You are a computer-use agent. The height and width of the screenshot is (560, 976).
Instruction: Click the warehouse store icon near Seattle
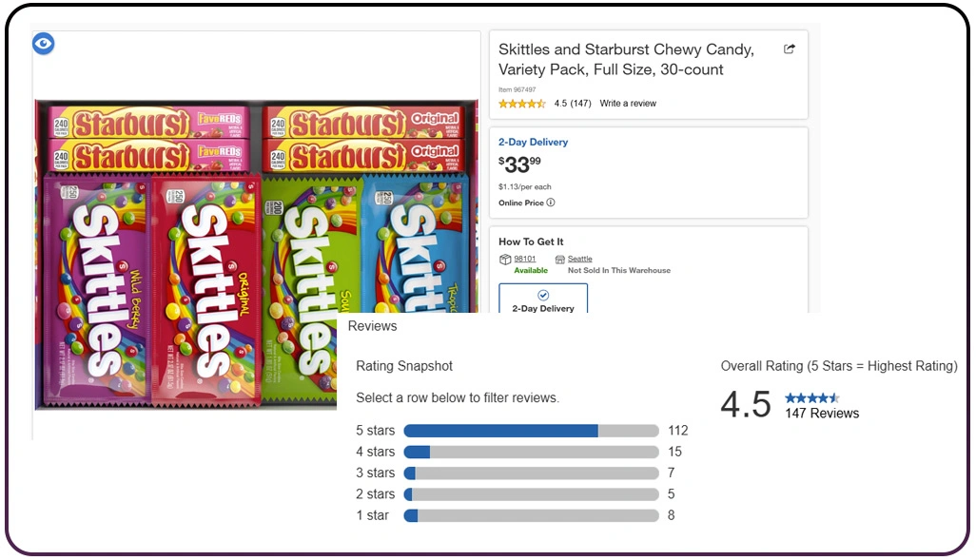(x=560, y=260)
